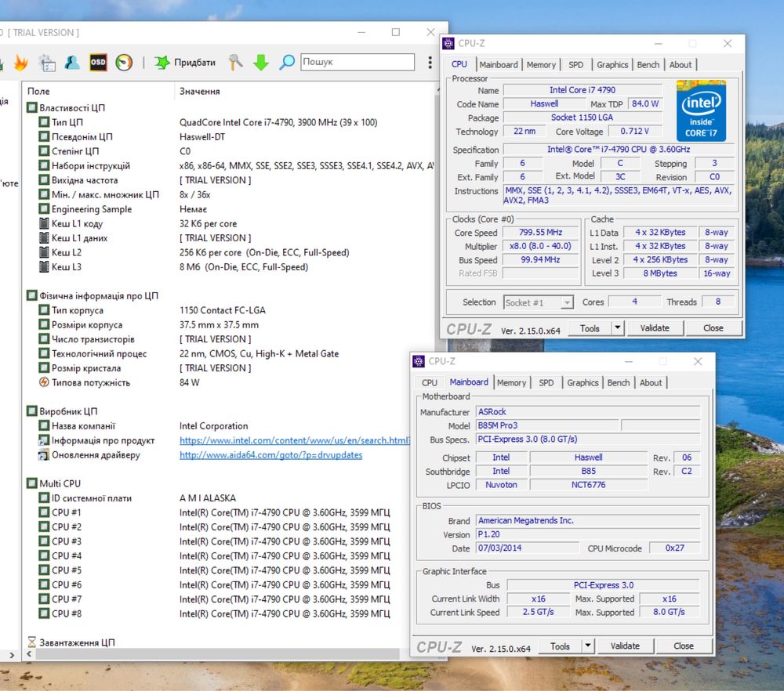Image resolution: width=784 pixels, height=691 pixels.
Task: Open Graphics tab in the Processor CPU-Z window
Action: (x=612, y=65)
